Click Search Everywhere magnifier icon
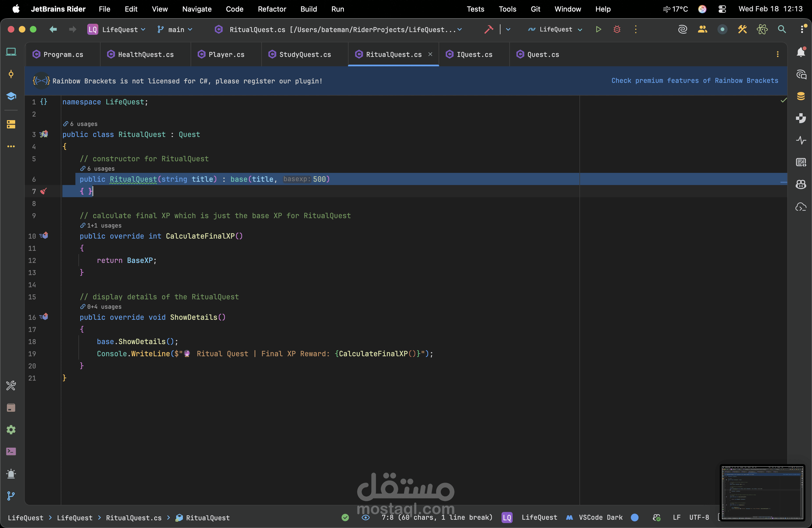The image size is (812, 528). point(782,29)
